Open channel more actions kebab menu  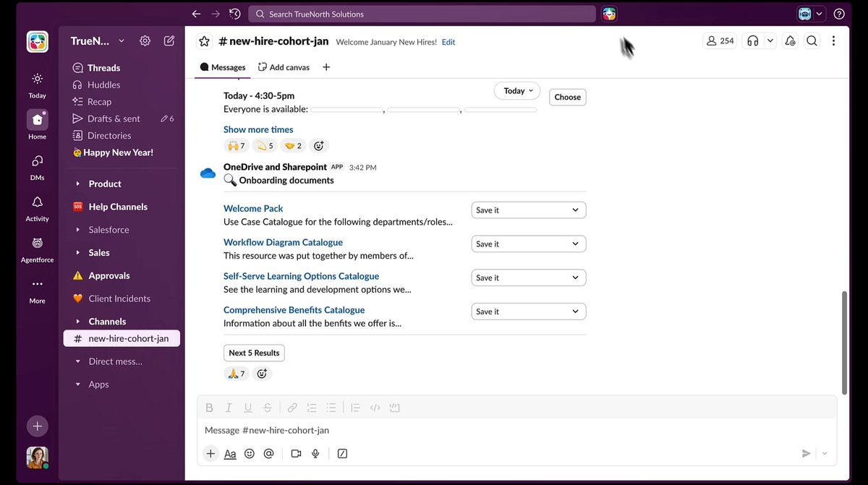coord(833,41)
